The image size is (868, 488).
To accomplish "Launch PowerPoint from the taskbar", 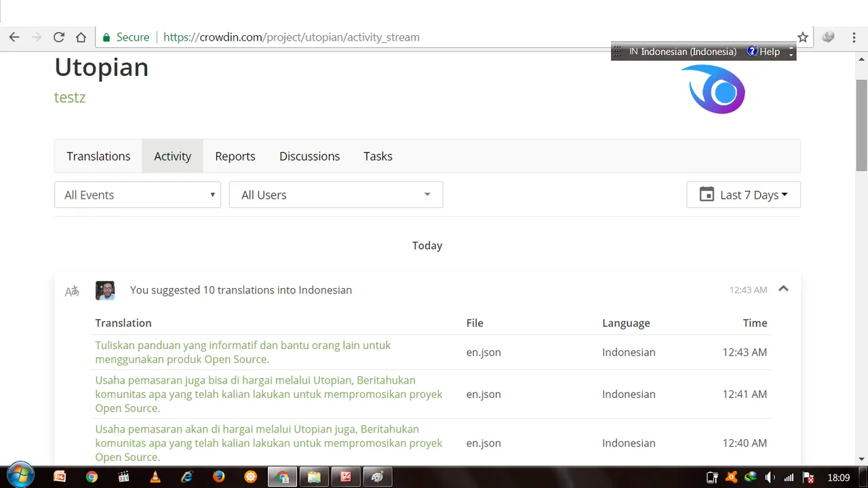I will click(60, 477).
